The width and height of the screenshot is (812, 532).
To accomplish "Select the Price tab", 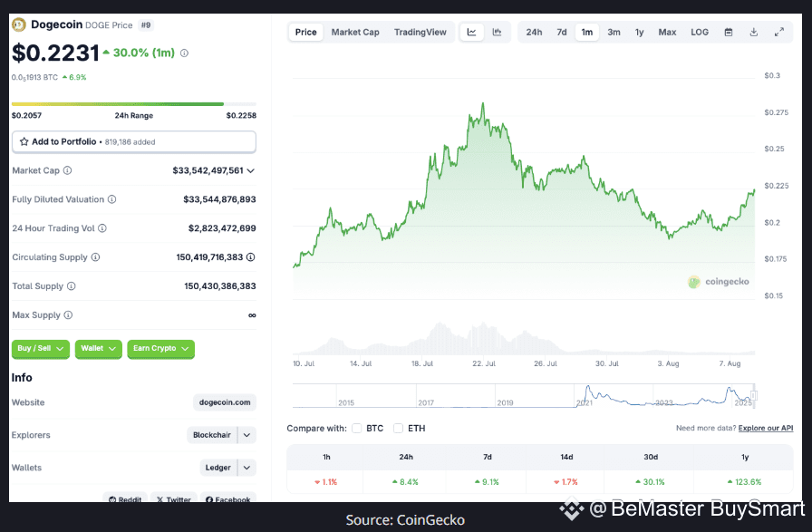I will point(306,32).
